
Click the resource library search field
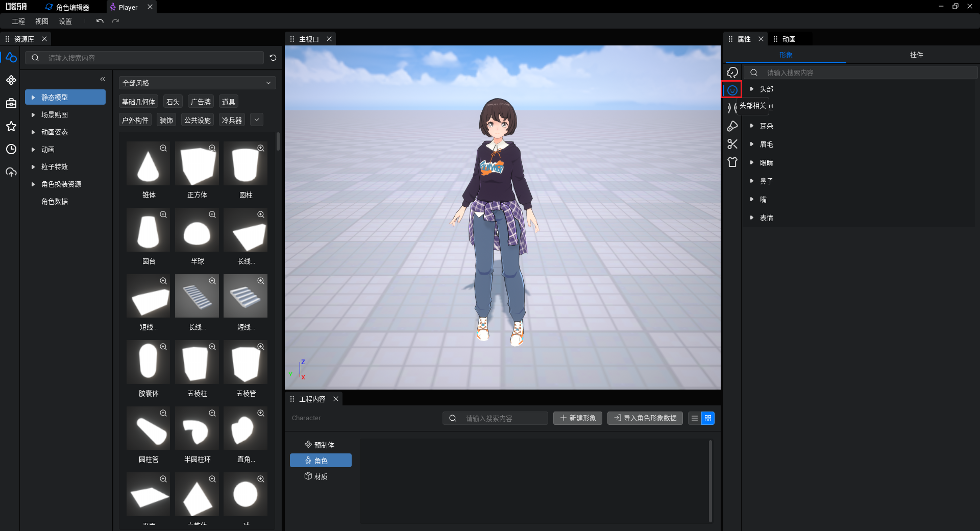click(x=144, y=58)
